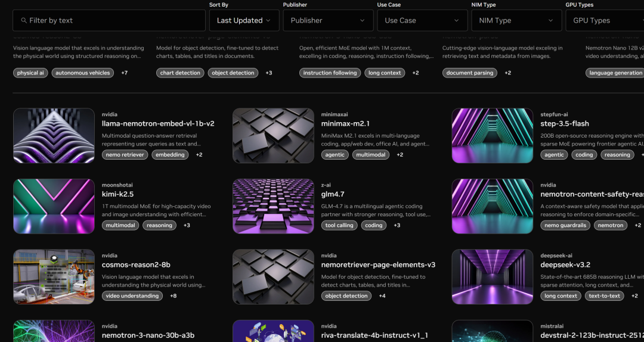Open the riva-translate-4b-instruct-v1_1 model link

click(x=374, y=335)
